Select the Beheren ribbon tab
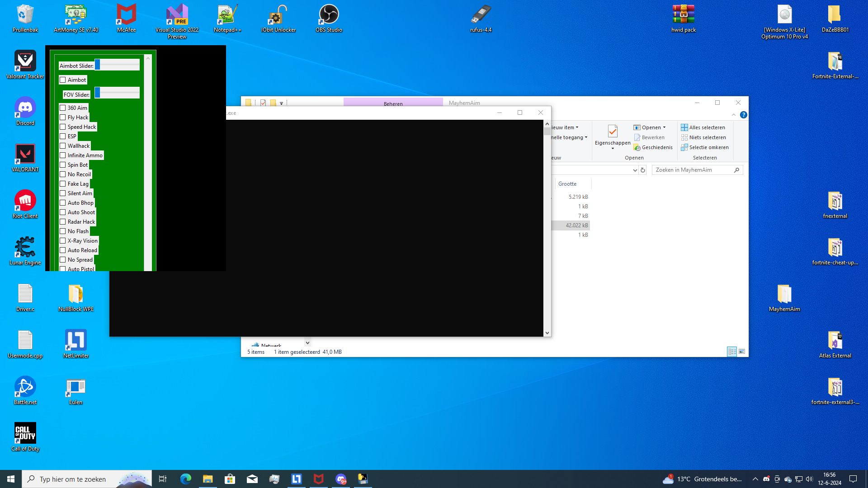This screenshot has width=868, height=488. (393, 103)
